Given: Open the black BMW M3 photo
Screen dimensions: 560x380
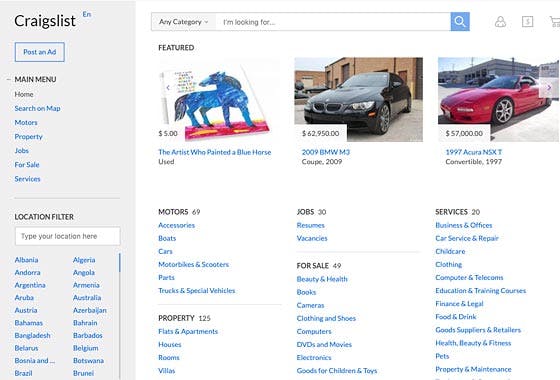Looking at the screenshot, I should click(x=359, y=100).
